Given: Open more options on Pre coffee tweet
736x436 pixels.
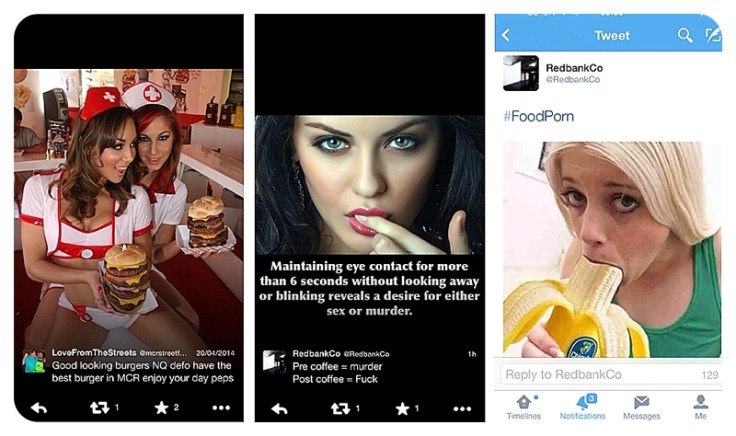Looking at the screenshot, I should click(x=462, y=409).
